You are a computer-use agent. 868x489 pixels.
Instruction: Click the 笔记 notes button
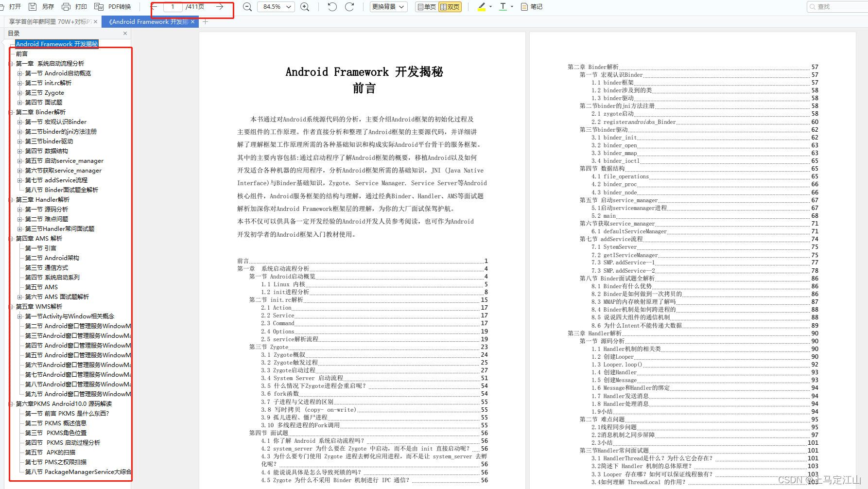point(531,7)
